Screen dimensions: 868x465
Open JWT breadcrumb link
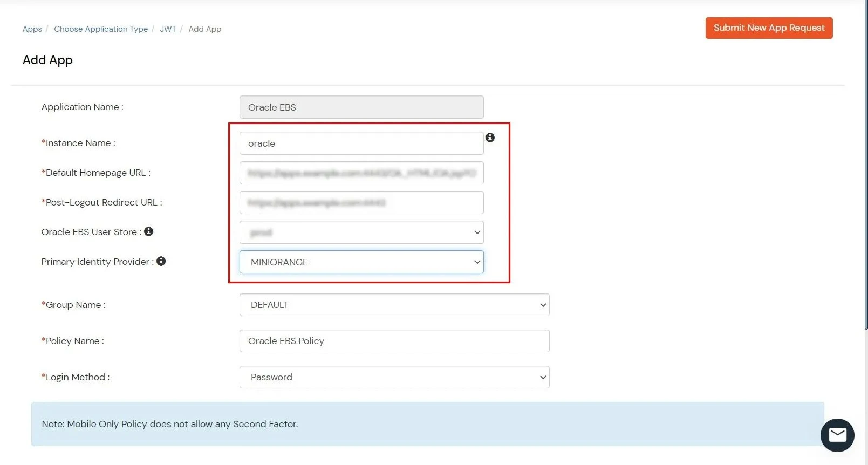(x=168, y=29)
